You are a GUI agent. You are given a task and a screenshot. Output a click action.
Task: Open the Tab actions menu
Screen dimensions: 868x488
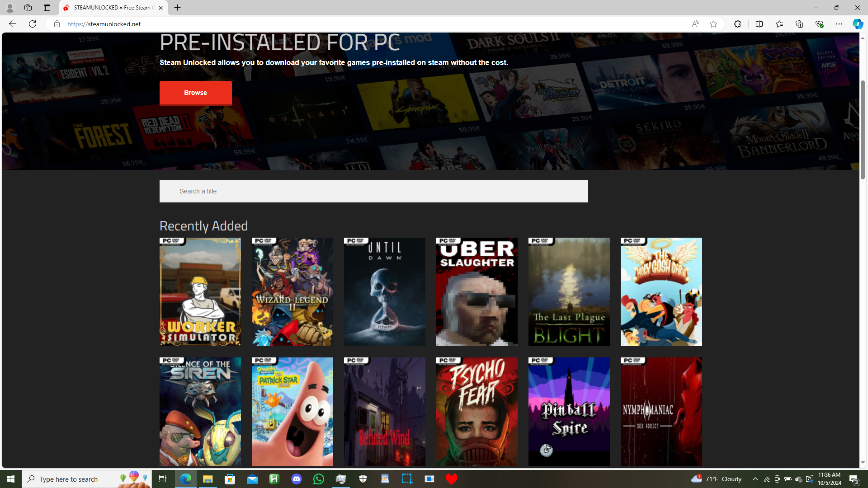(x=47, y=8)
